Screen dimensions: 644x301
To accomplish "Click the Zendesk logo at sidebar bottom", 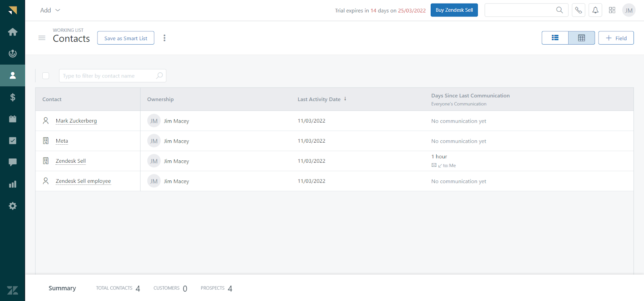I will pyautogui.click(x=12, y=290).
